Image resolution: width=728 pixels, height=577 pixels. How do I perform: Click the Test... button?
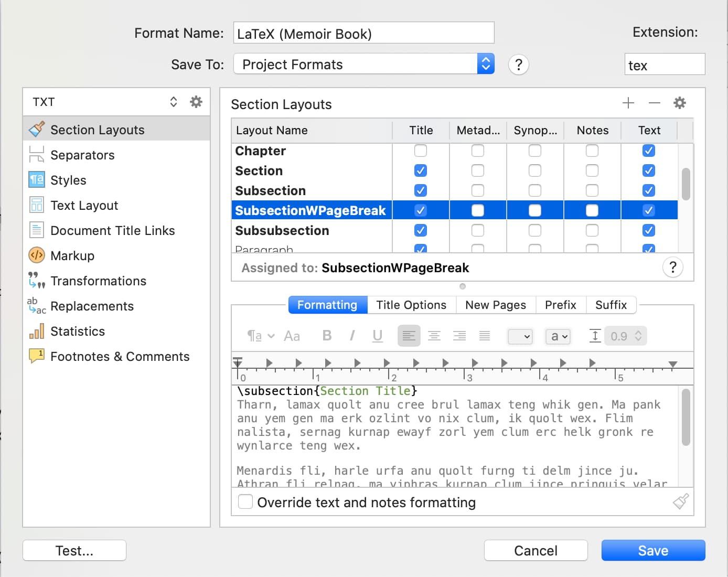(74, 550)
